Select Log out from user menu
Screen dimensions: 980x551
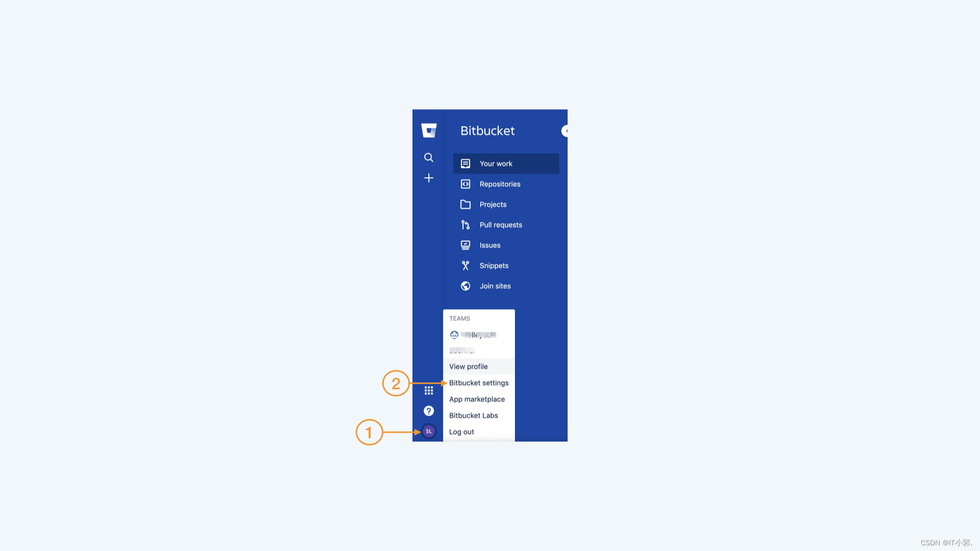(461, 431)
